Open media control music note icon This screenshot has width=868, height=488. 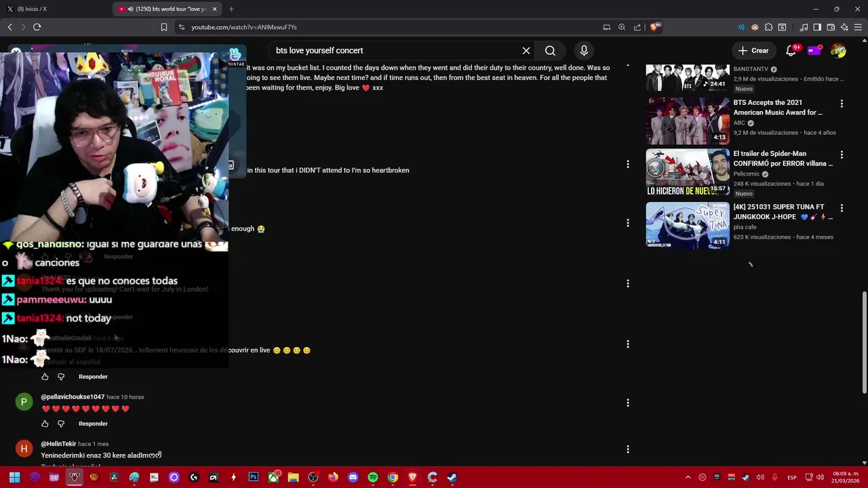pyautogui.click(x=804, y=27)
